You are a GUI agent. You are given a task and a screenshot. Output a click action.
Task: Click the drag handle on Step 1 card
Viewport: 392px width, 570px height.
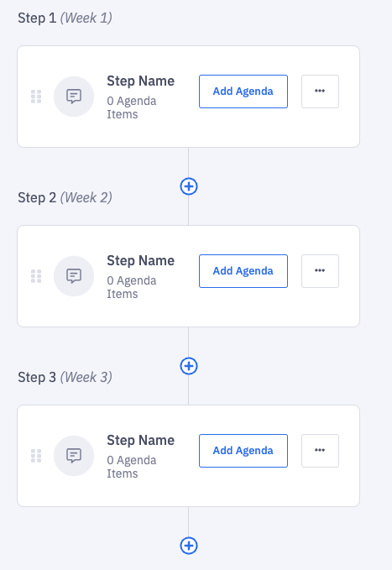click(36, 97)
